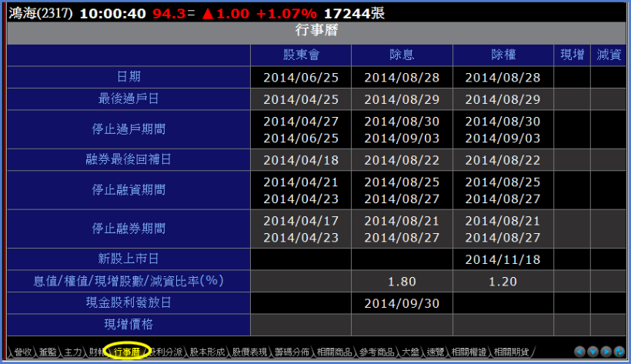The image size is (631, 364).
Task: Click the 除息 value 1.80
Action: [402, 282]
